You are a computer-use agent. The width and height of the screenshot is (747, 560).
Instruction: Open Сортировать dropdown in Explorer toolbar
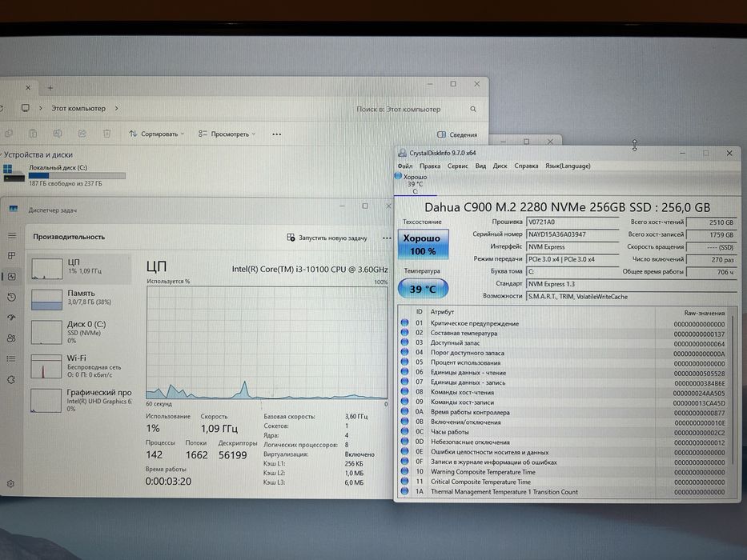156,134
